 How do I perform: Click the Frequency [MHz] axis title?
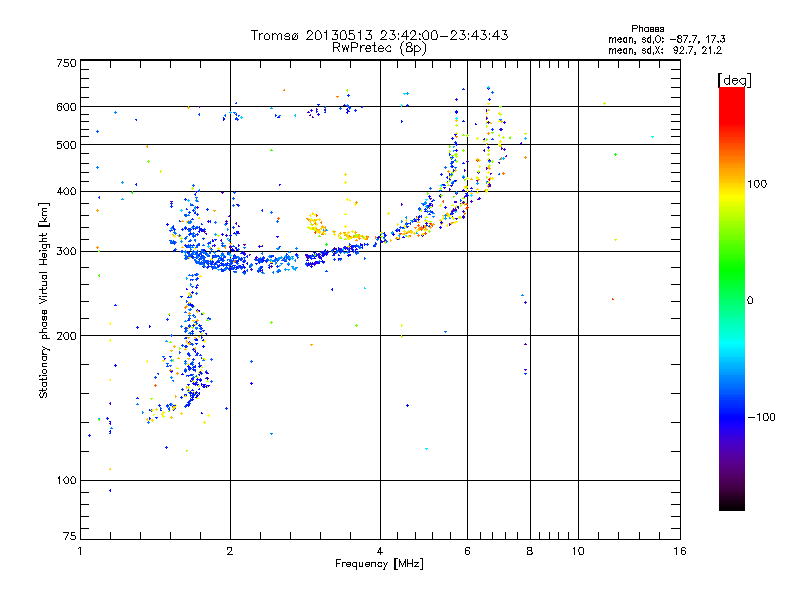click(x=379, y=564)
